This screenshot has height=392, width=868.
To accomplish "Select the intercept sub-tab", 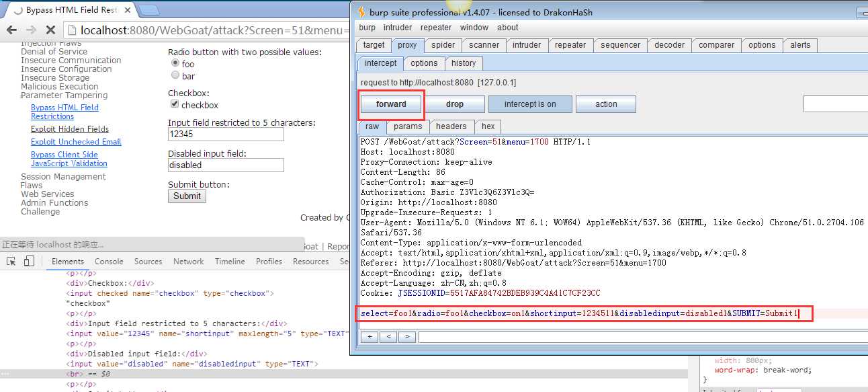I will [x=381, y=63].
